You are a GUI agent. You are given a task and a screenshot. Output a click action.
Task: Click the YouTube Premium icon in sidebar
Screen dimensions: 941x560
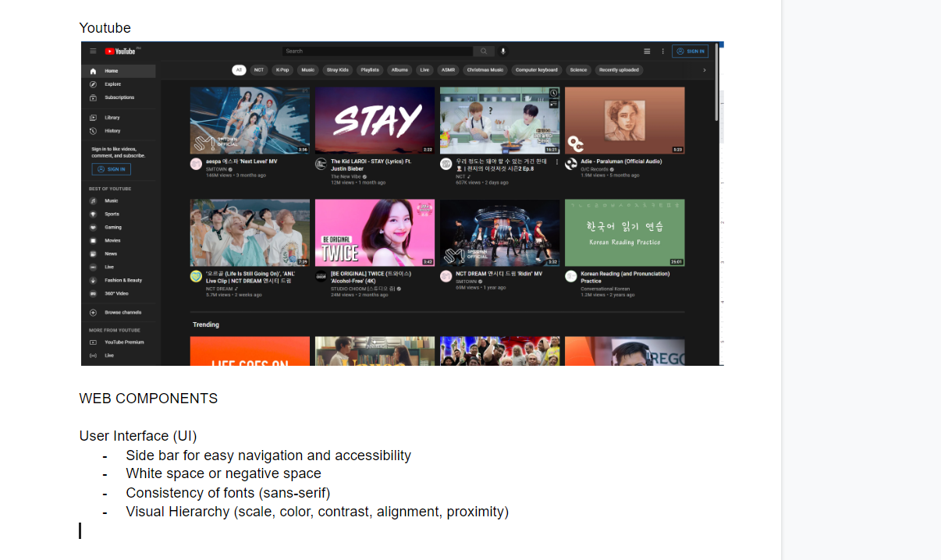(x=93, y=342)
